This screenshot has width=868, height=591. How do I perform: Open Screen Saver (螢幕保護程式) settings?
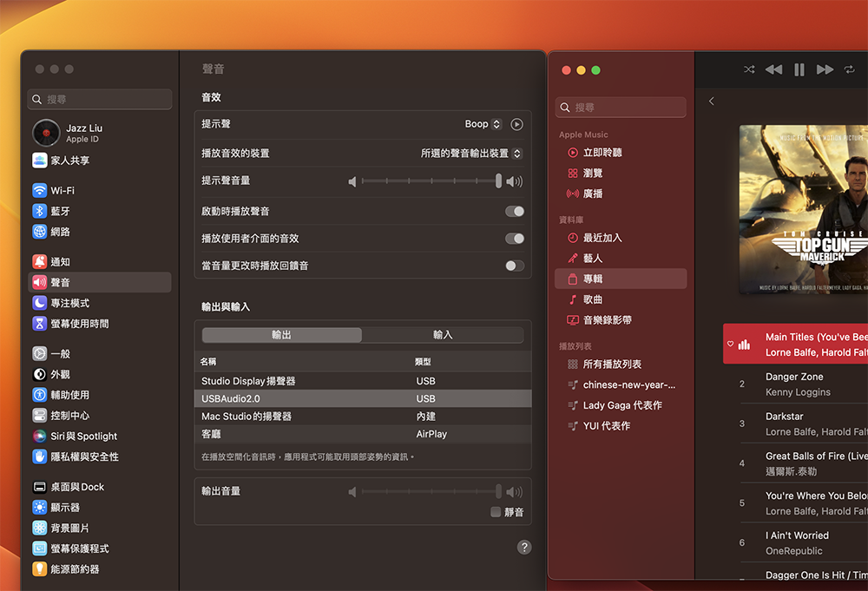coord(100,548)
